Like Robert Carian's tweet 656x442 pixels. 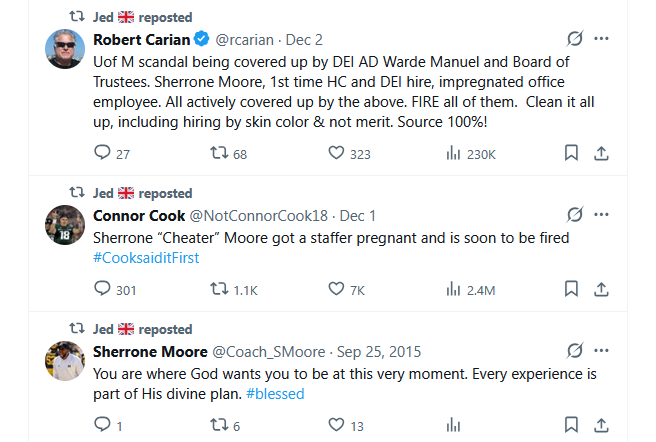coord(336,153)
